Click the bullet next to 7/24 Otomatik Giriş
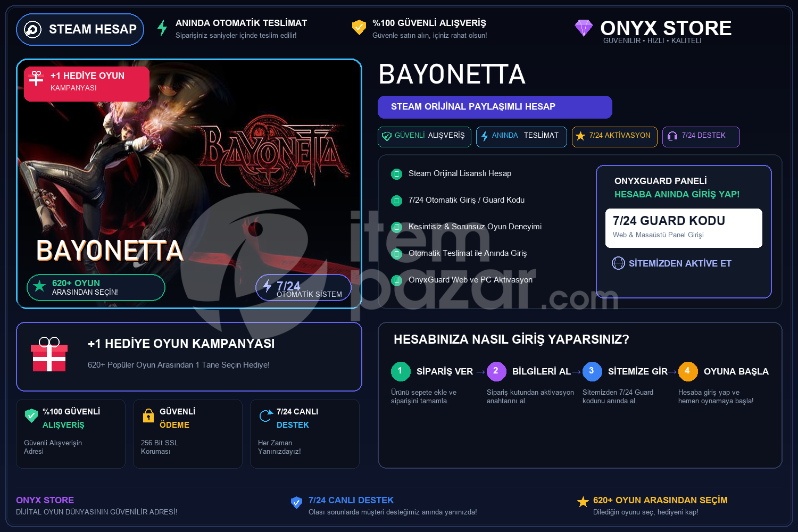Image resolution: width=798 pixels, height=532 pixels. tap(396, 201)
